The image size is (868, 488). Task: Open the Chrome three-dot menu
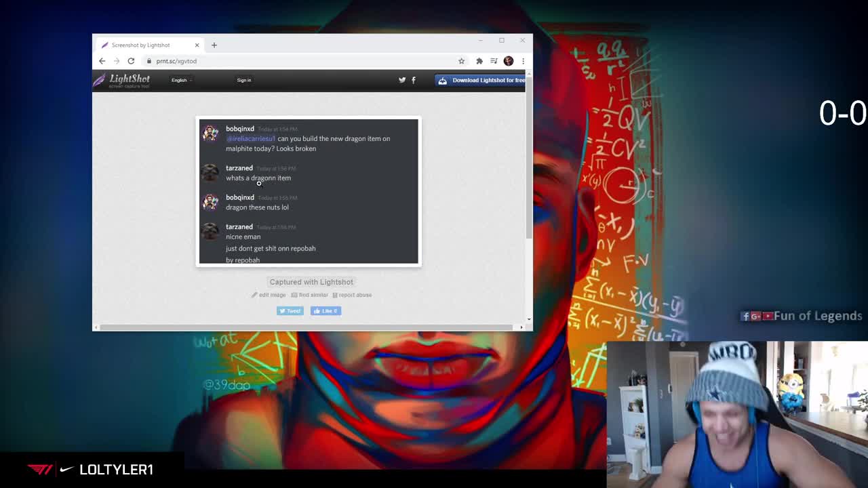tap(523, 61)
